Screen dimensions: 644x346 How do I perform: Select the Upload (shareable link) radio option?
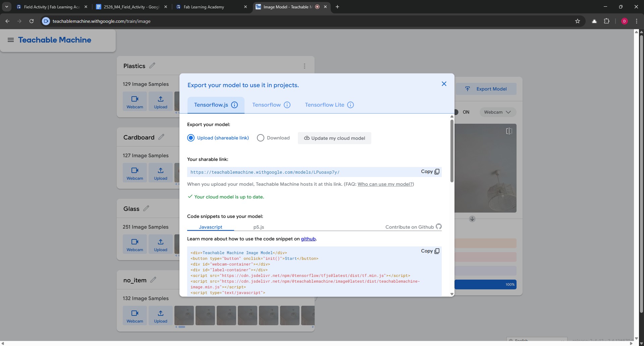[x=191, y=138]
